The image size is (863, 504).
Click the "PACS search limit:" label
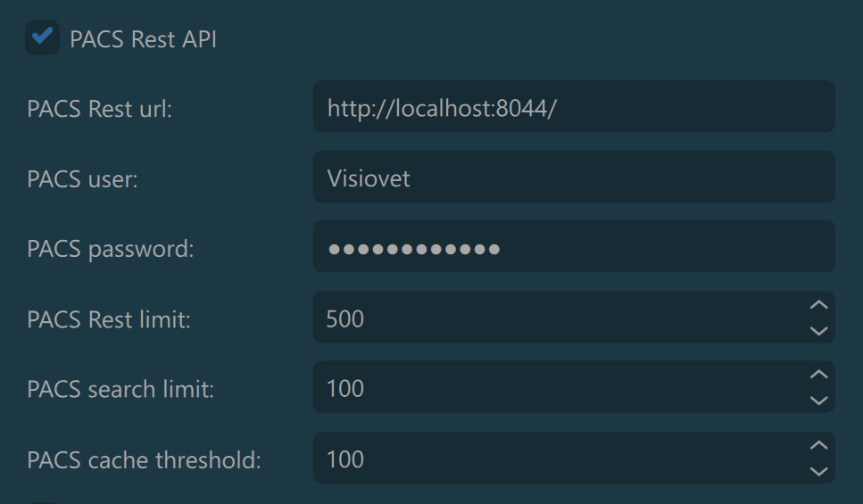(x=120, y=389)
